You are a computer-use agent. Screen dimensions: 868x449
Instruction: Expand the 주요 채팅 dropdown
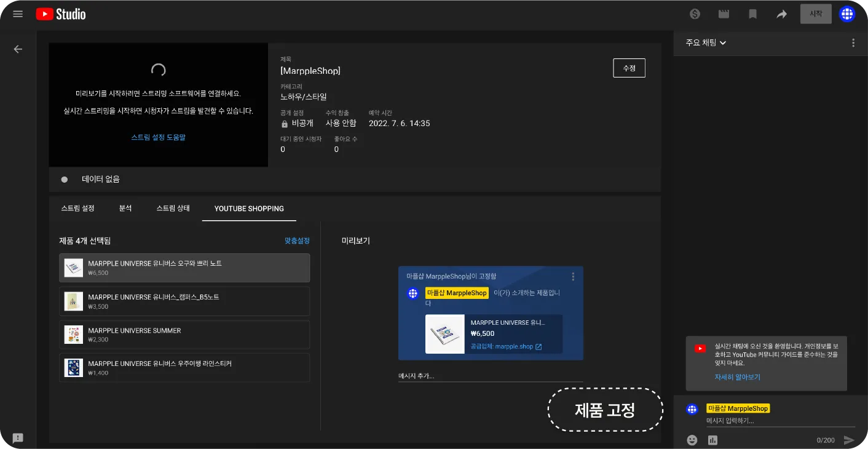706,43
